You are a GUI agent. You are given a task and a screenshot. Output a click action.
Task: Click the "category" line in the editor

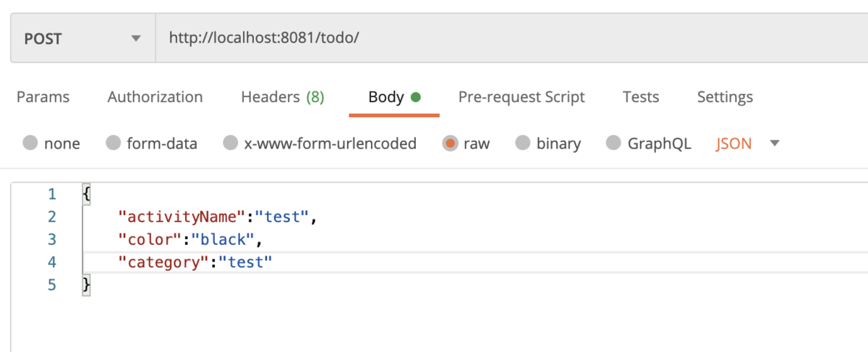[475, 262]
